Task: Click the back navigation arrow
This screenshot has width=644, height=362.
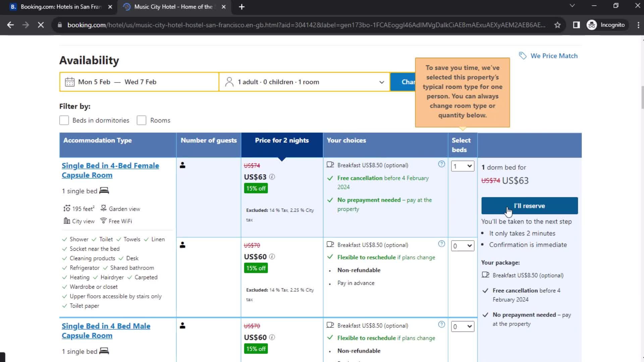Action: click(11, 25)
